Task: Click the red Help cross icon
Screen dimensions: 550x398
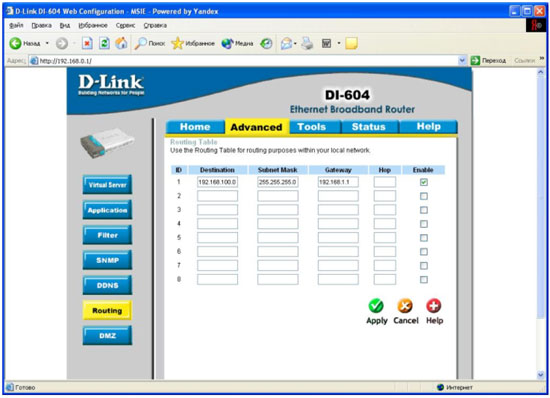Action: 434,305
